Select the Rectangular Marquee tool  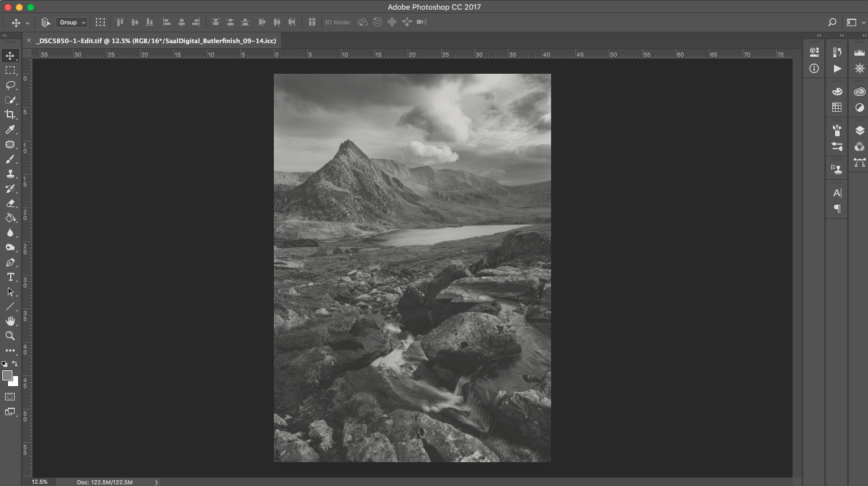(10, 70)
